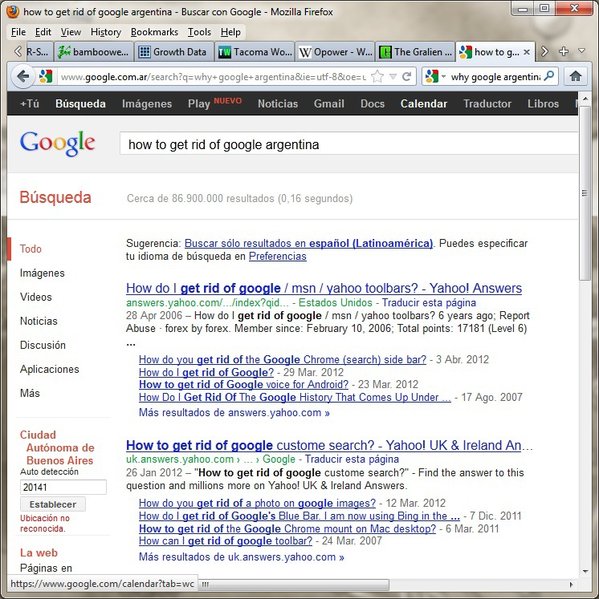599x599 pixels.
Task: Filter results by Discusión
Action: 43,345
